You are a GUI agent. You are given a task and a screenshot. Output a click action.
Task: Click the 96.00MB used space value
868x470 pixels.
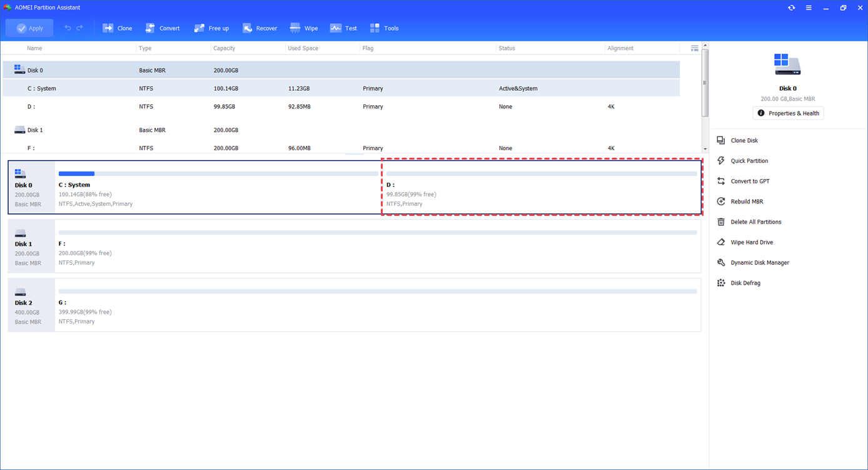[299, 148]
